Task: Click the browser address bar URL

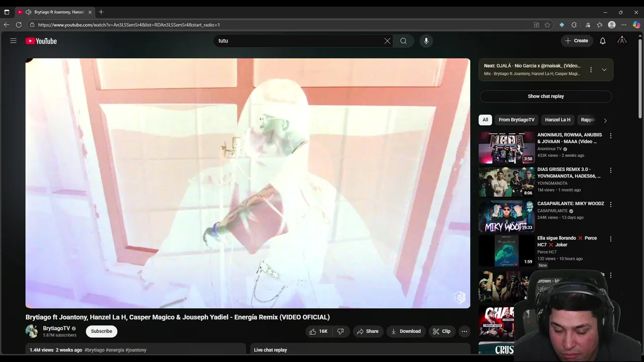Action: [x=129, y=25]
